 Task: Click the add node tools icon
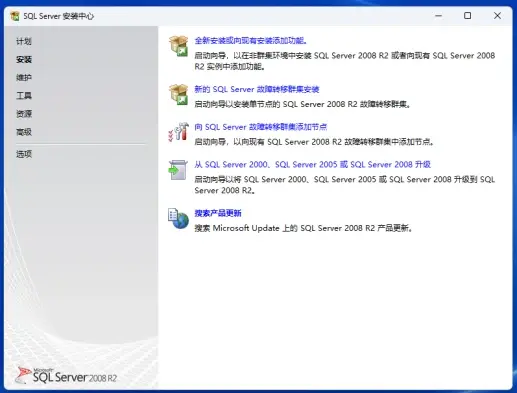179,131
